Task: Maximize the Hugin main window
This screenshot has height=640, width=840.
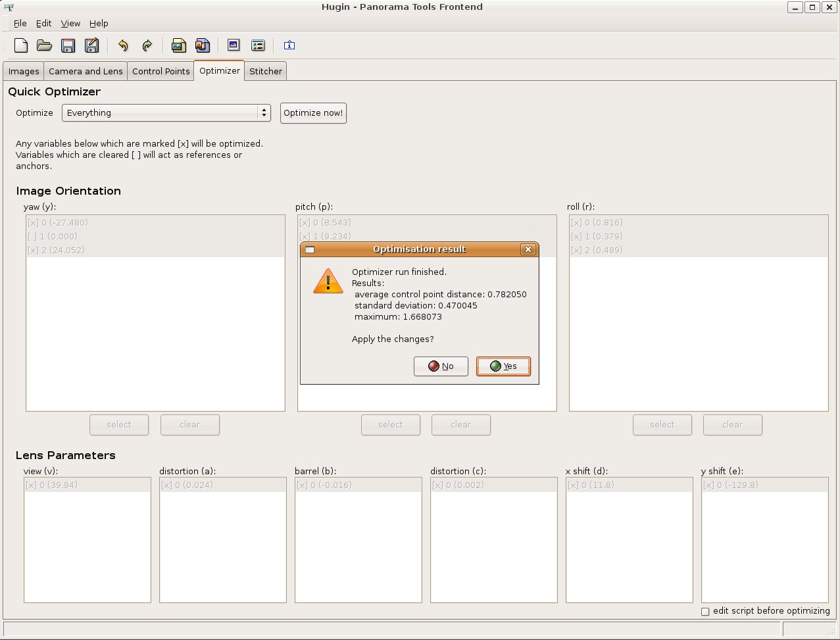Action: click(812, 7)
